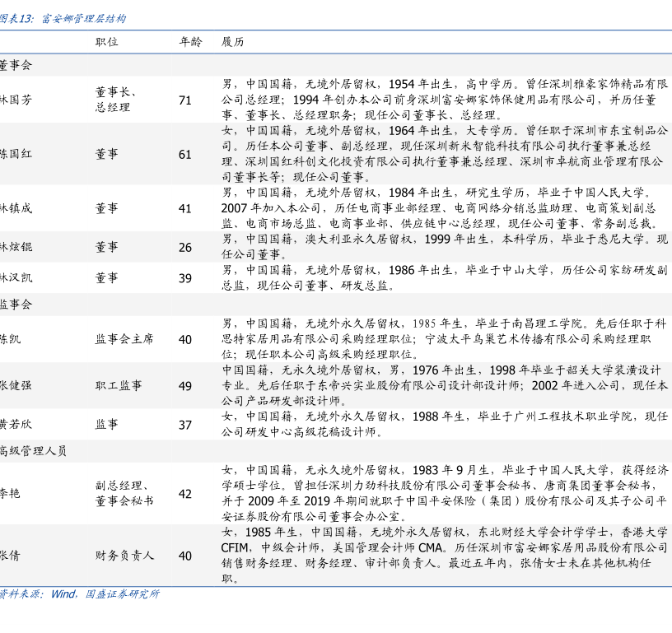672x633 pixels.
Task: Select the 财务负责人 position cell
Action: [x=124, y=556]
